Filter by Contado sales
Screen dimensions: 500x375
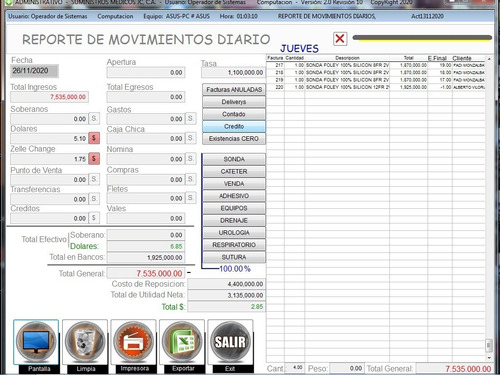234,114
